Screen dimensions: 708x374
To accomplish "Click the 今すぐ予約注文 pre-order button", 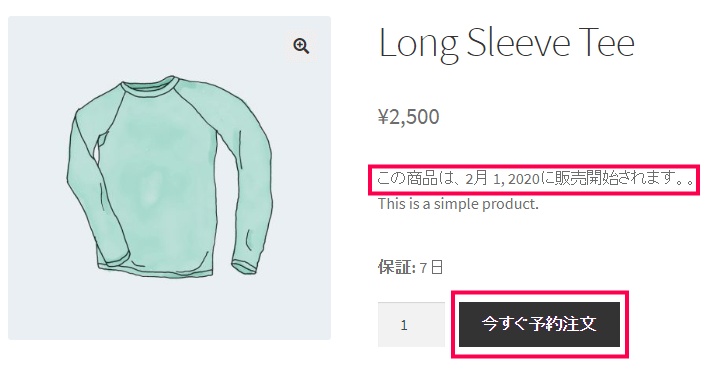I will [539, 324].
